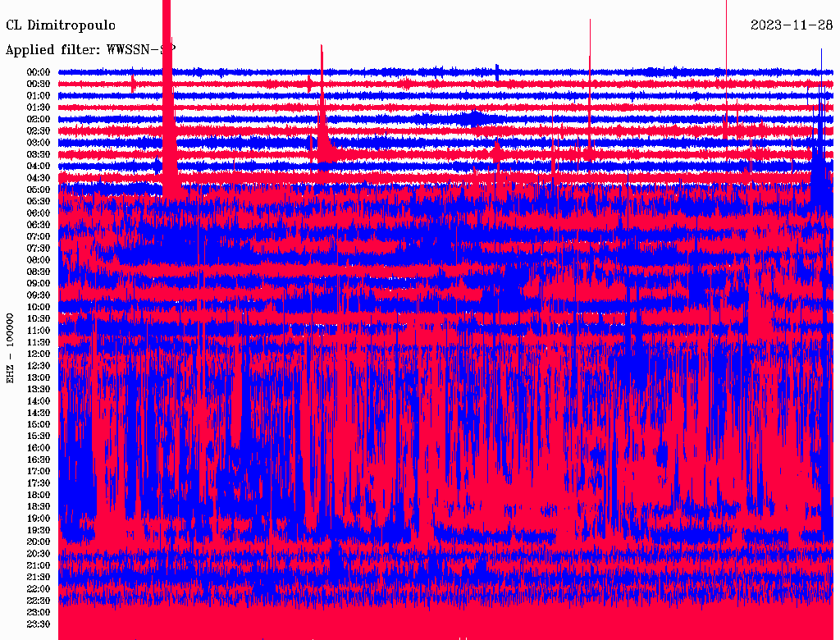Click the station title CL Dimitropoulo
The height and width of the screenshot is (640, 840).
point(61,25)
